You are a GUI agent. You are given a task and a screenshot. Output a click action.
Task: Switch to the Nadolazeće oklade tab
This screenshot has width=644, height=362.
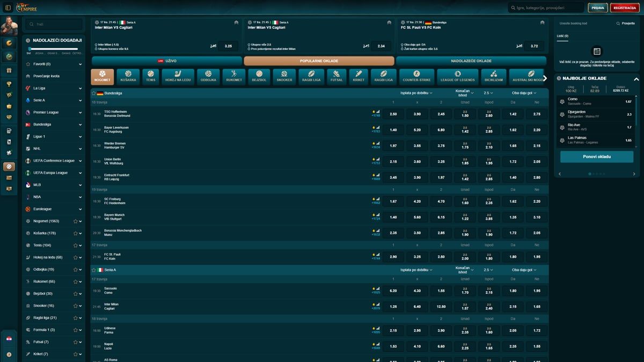[x=471, y=61]
